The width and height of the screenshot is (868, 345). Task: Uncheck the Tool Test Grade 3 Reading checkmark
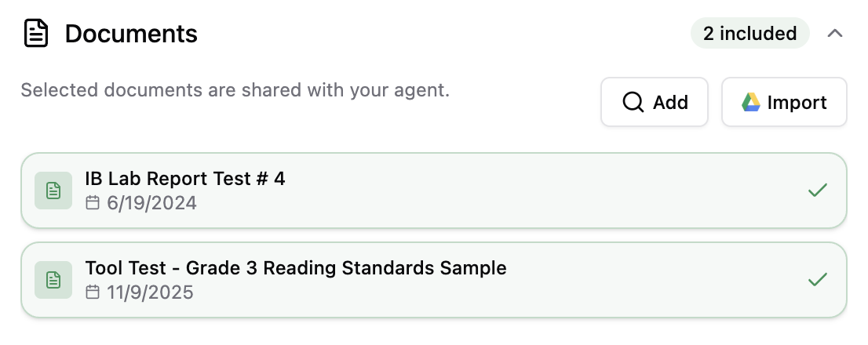(x=818, y=280)
